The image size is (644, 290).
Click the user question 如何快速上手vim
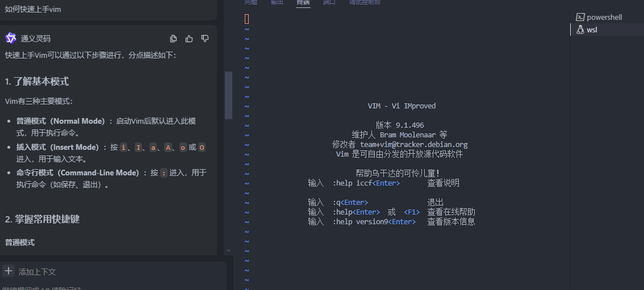point(33,9)
